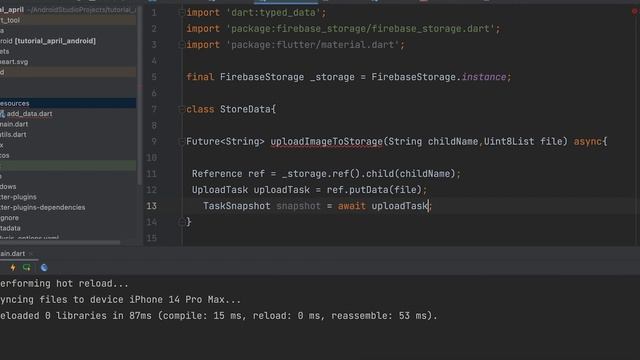The height and width of the screenshot is (360, 640).
Task: Toggle the fold marker on line 3
Action: point(182,45)
